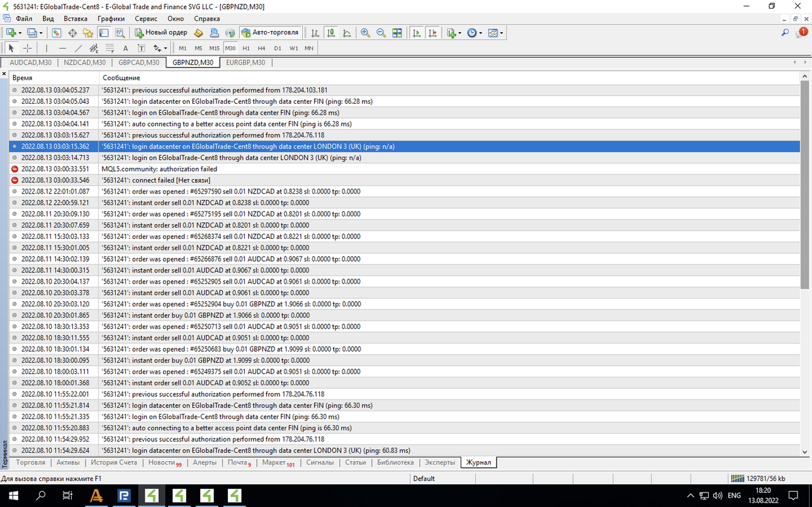Select the MN timeframe button

point(309,48)
